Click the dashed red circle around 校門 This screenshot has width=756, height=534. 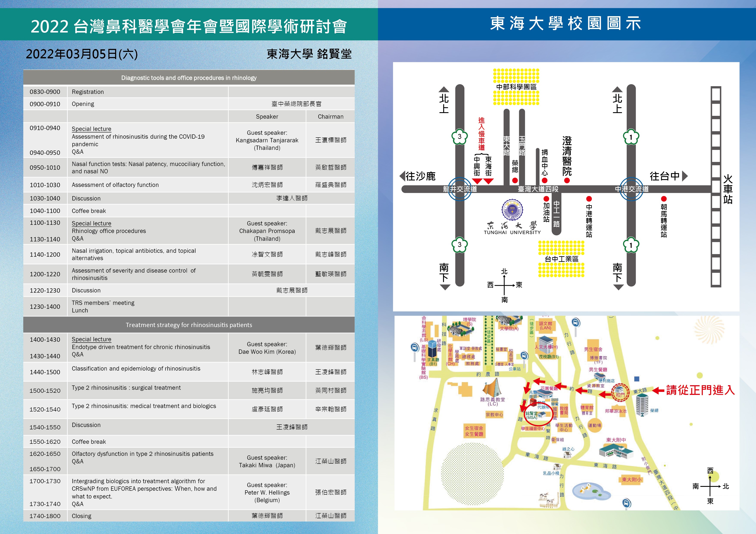coord(620,393)
